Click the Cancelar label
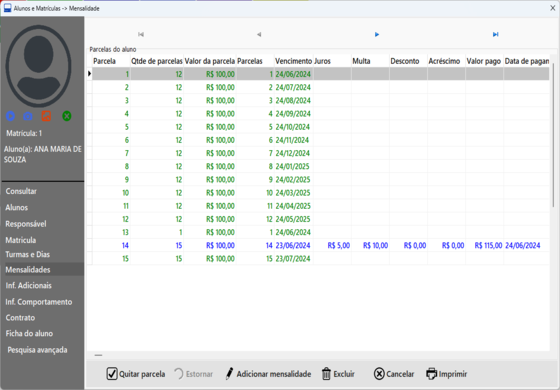The height and width of the screenshot is (390, 560). pyautogui.click(x=400, y=374)
